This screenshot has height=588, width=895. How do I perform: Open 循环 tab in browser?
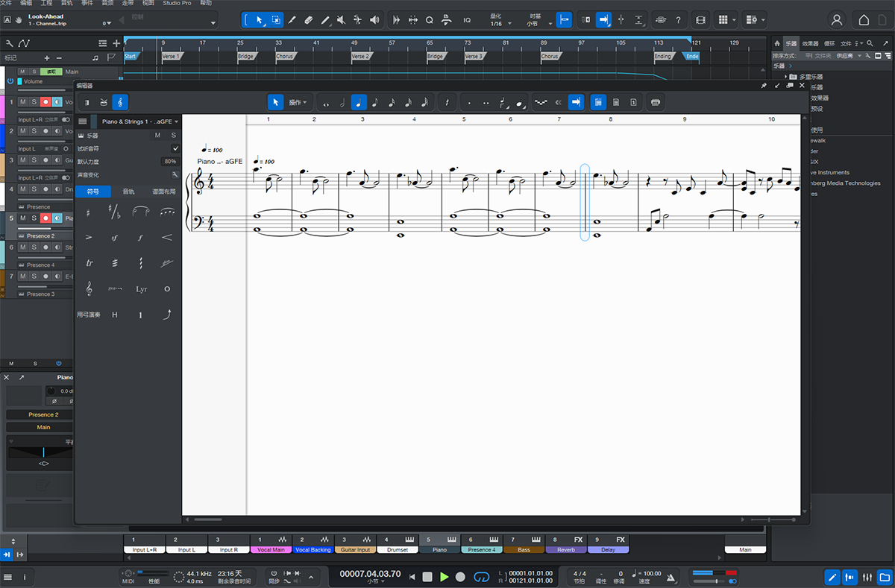pyautogui.click(x=829, y=44)
